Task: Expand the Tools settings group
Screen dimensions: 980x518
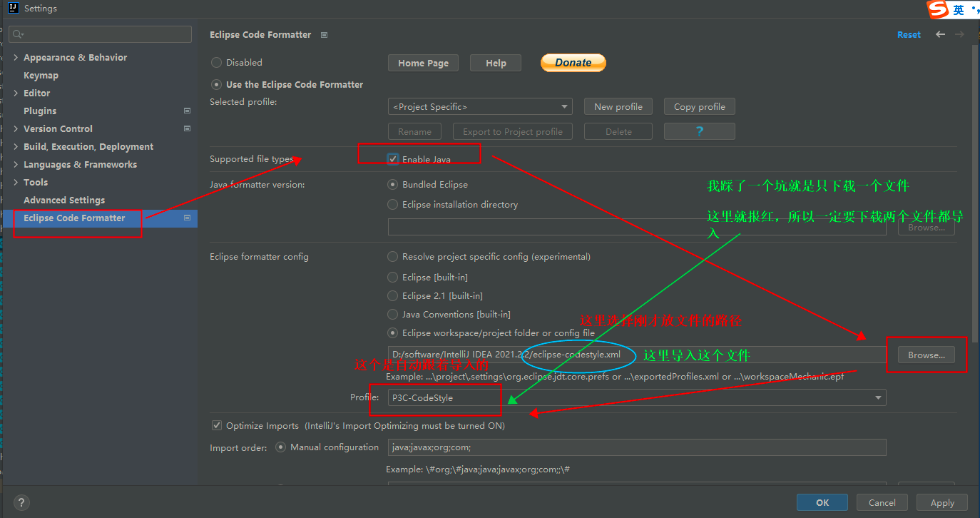Action: pos(16,182)
